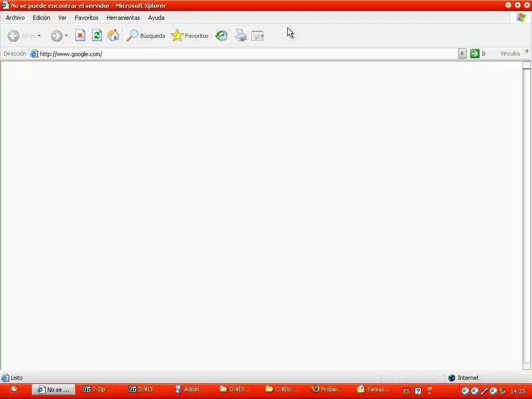Open the Atrás history dropdown arrow
The width and height of the screenshot is (532, 399).
click(x=39, y=36)
